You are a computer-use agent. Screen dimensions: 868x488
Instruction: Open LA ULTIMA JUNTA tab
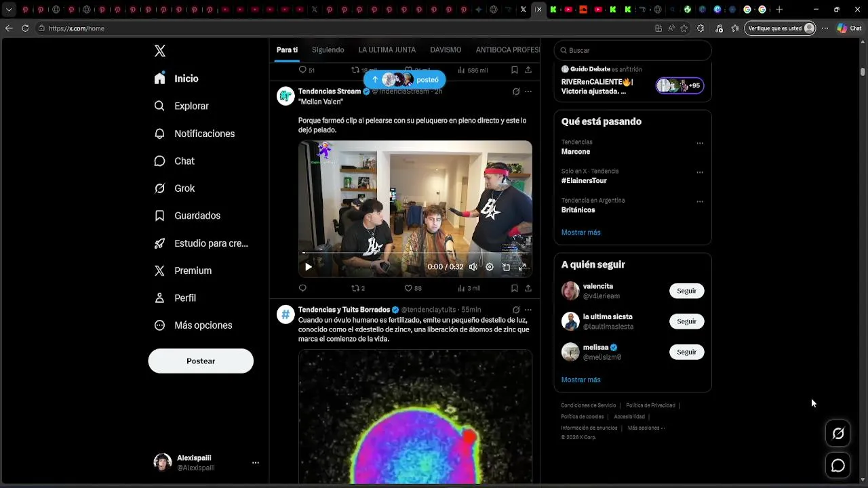387,50
